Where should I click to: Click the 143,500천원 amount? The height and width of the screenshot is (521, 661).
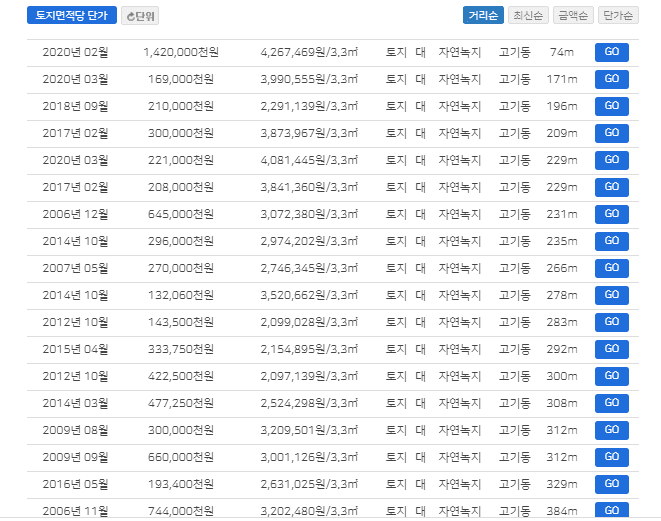(x=181, y=322)
